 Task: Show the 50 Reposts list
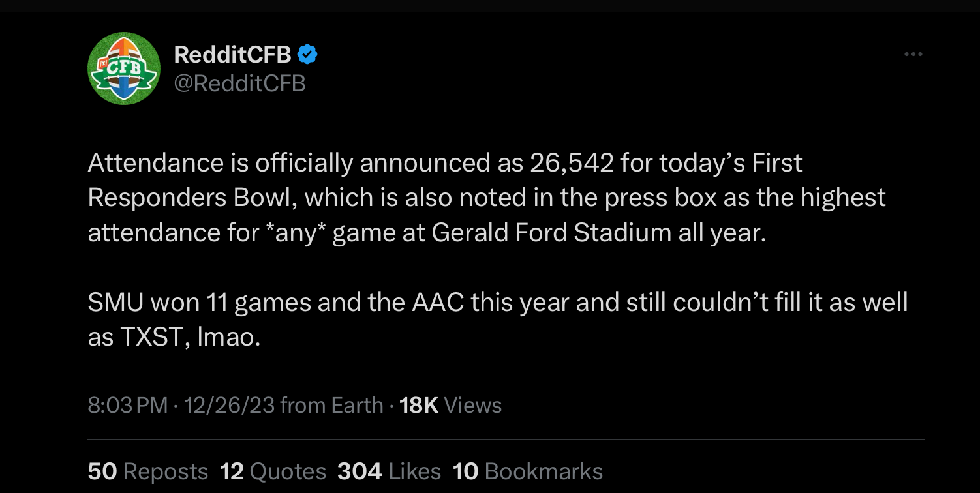pos(148,471)
